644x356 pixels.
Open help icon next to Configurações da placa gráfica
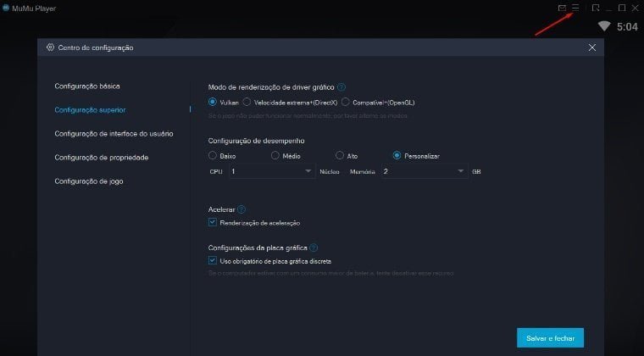314,248
